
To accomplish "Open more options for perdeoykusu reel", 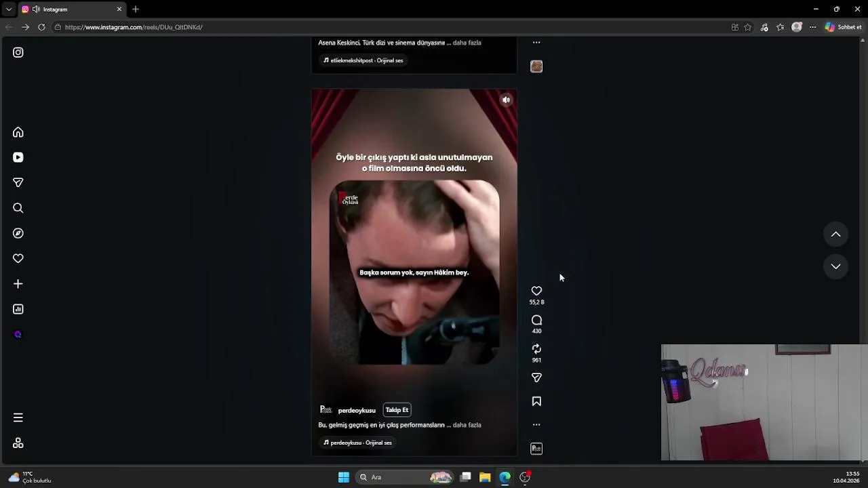I will pyautogui.click(x=536, y=425).
